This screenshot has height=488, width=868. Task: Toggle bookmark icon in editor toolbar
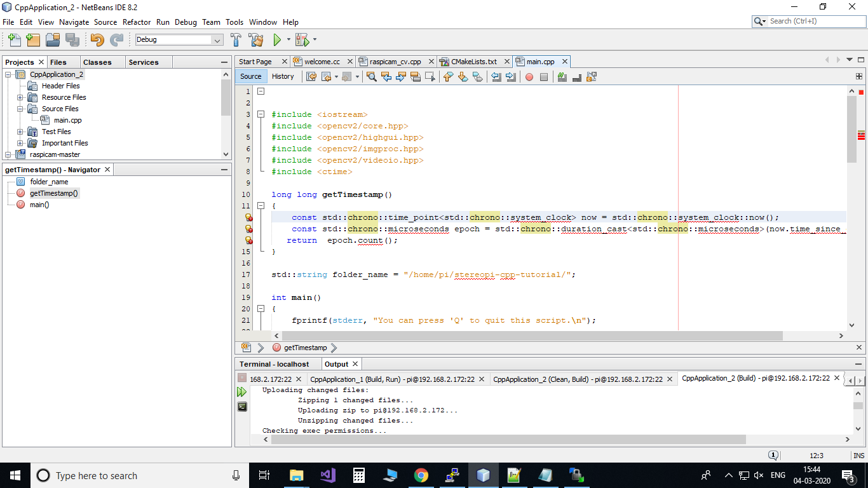pyautogui.click(x=477, y=76)
